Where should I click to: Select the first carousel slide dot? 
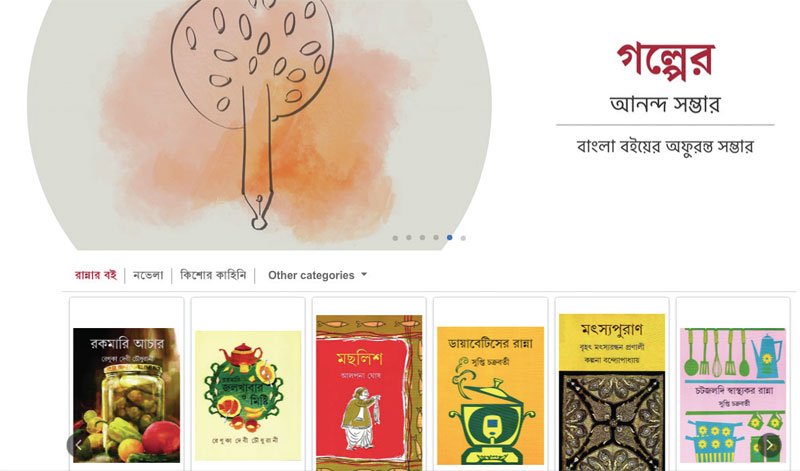[x=395, y=238]
